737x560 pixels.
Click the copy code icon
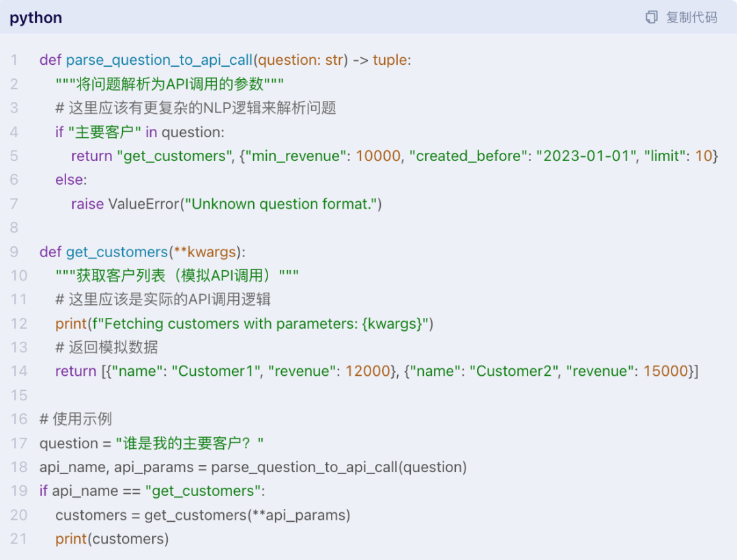[652, 18]
